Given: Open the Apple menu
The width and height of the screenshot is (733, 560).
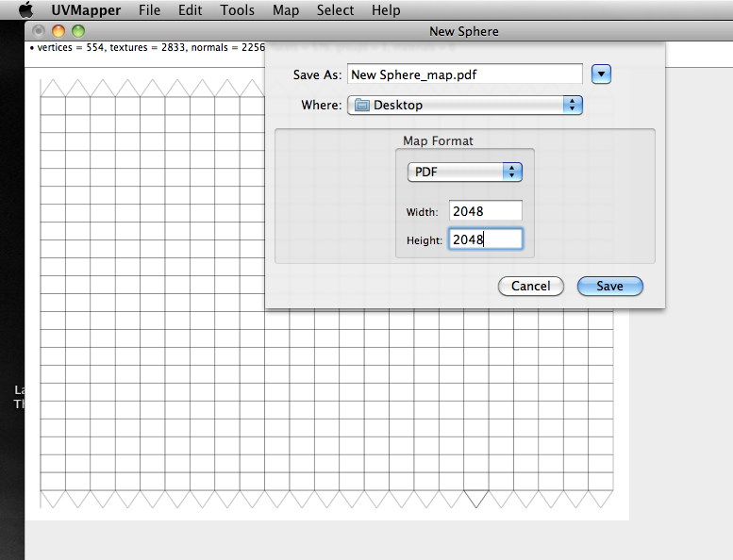Looking at the screenshot, I should (x=26, y=9).
